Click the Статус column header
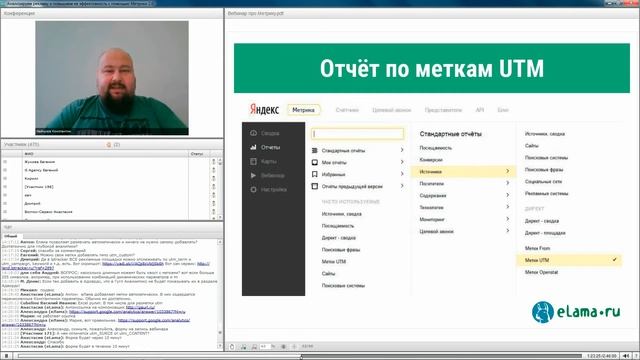640x360 pixels. [x=199, y=154]
